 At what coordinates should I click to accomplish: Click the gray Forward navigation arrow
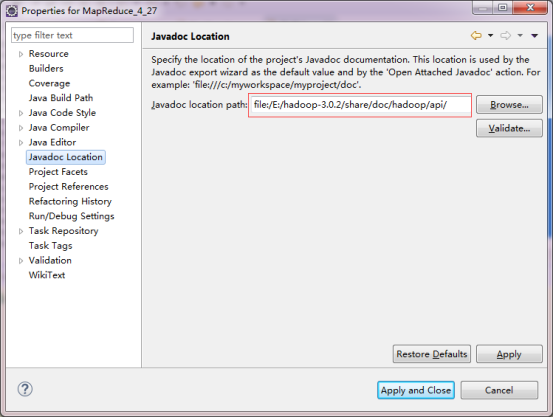pos(506,35)
